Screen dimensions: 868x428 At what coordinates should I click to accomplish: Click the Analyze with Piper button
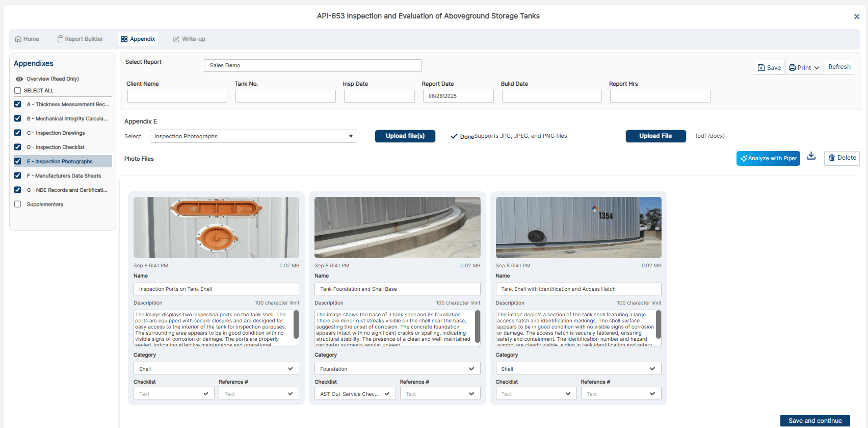pos(768,159)
